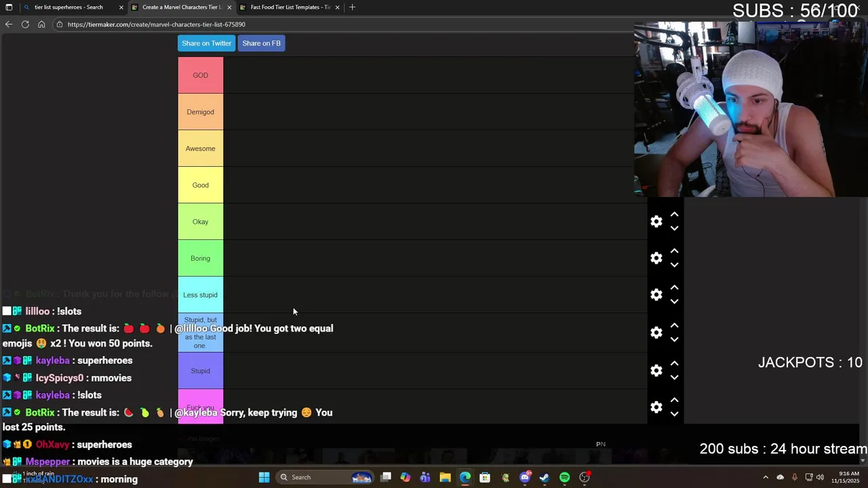
Task: Open gear for 'Stupid, but as the last one' tier
Action: coord(656,333)
